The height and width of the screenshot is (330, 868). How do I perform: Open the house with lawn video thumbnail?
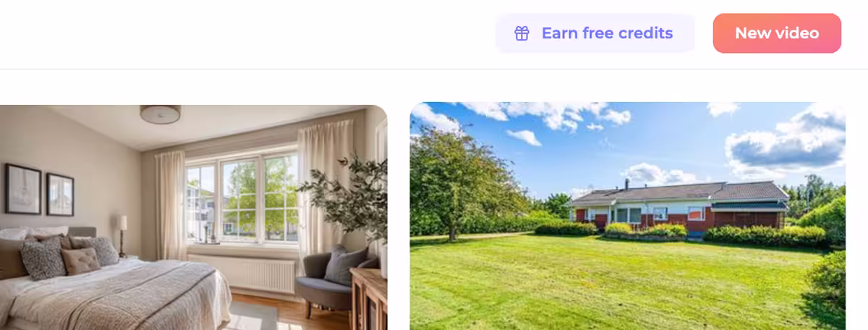628,216
